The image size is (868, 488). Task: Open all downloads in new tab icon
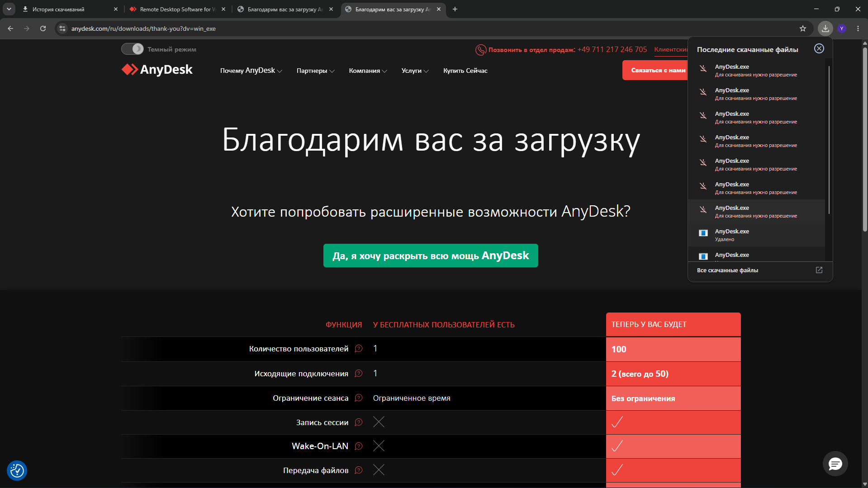[x=819, y=270]
